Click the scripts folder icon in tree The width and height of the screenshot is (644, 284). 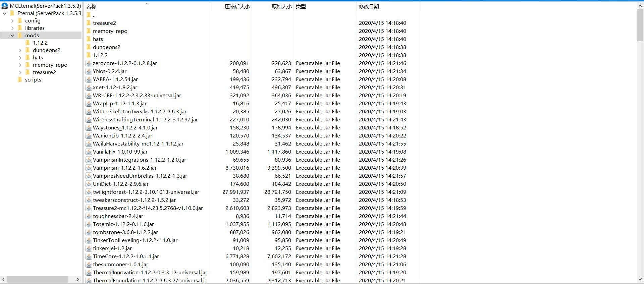click(20, 79)
